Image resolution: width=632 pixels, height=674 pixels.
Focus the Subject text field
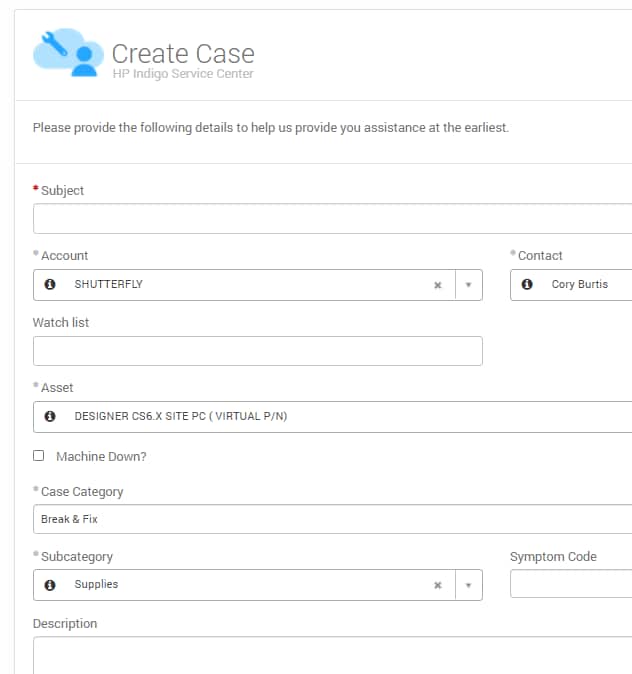332,219
